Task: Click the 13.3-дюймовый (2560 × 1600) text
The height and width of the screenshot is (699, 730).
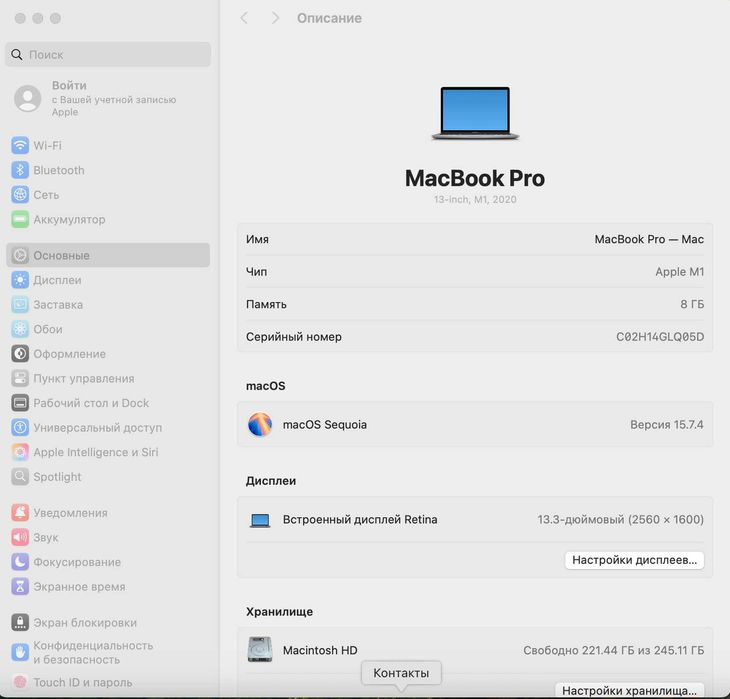Action: 621,520
